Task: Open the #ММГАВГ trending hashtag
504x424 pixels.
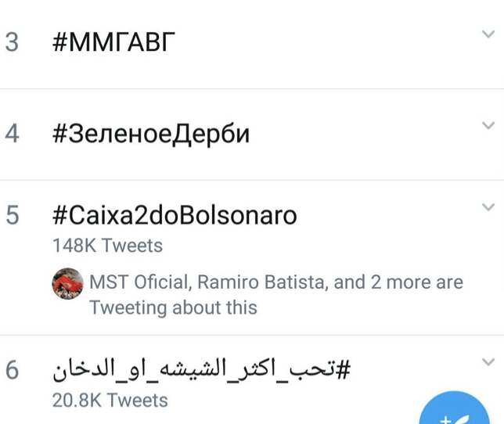Action: [x=113, y=42]
